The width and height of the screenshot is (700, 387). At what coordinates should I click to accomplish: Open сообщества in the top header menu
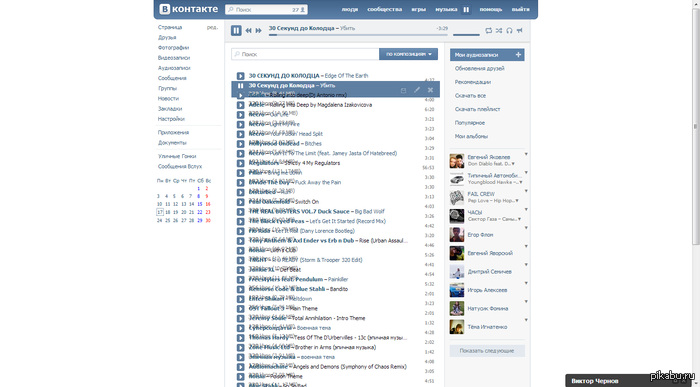[x=384, y=9]
